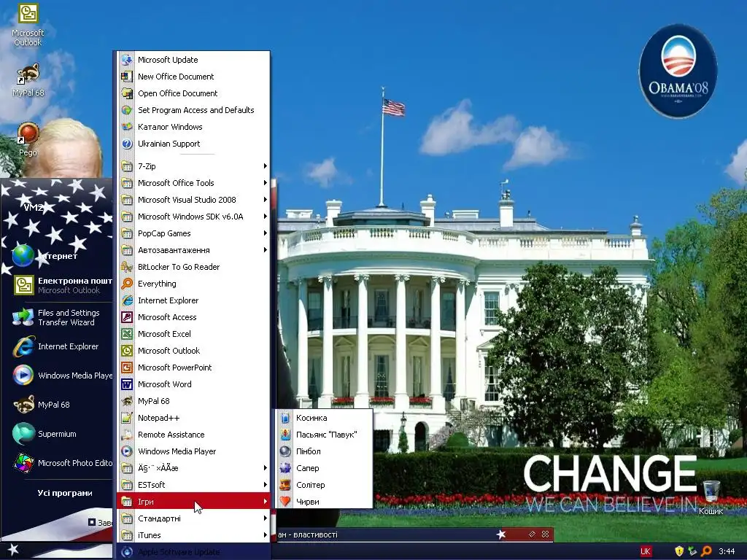Open the recycle bin Кошик icon
Viewport: 747px width, 560px height.
pos(711,492)
